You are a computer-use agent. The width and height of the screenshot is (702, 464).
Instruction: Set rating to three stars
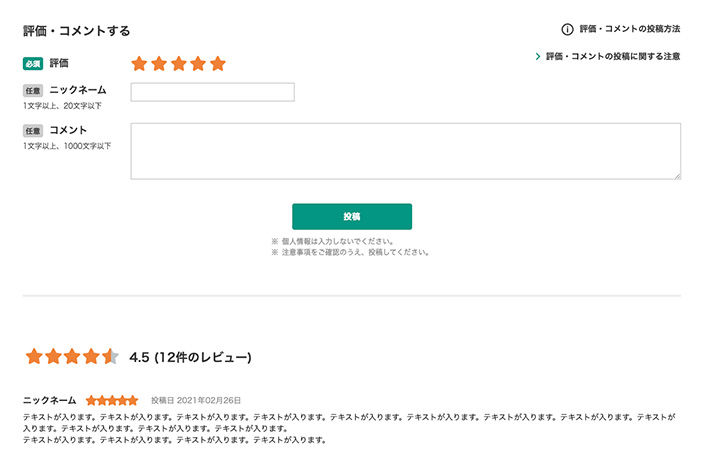coord(179,64)
